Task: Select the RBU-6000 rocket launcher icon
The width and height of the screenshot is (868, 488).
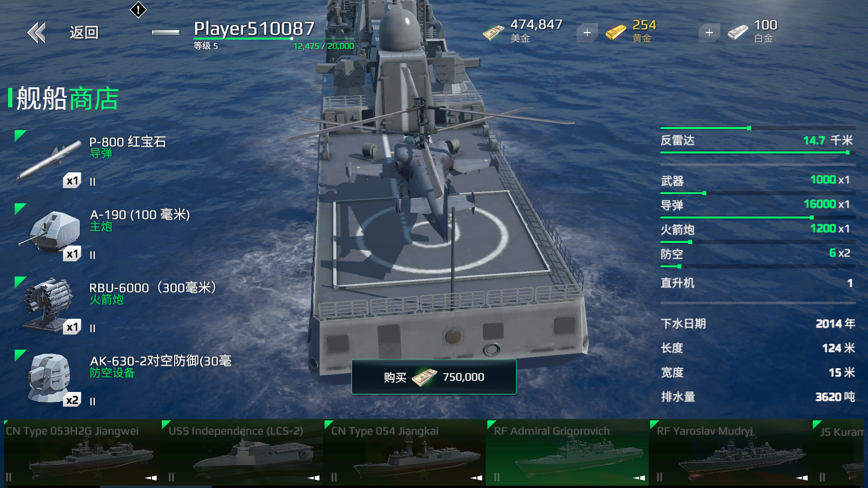Action: point(48,305)
